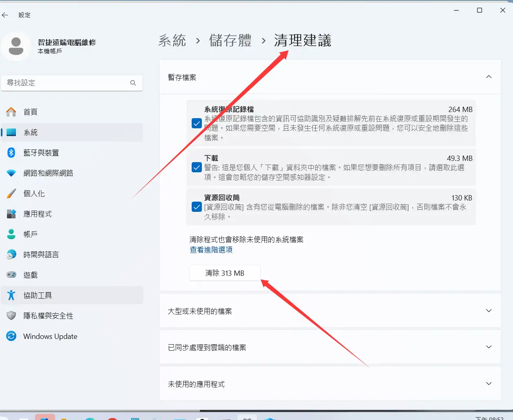Viewport: 513px width, 420px height.
Task: Click the 本機帳戶 label under the name
Action: tap(50, 51)
